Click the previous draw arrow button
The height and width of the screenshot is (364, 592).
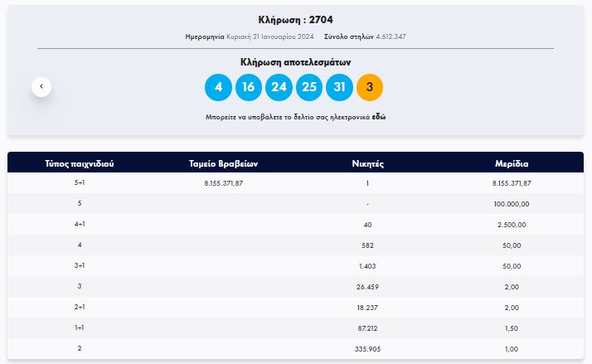[x=41, y=86]
